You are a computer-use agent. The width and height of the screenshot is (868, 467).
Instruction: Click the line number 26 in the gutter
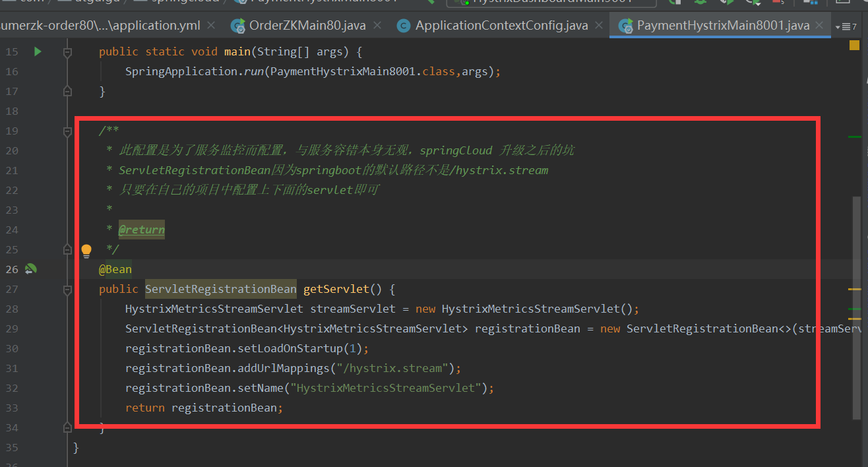point(12,269)
